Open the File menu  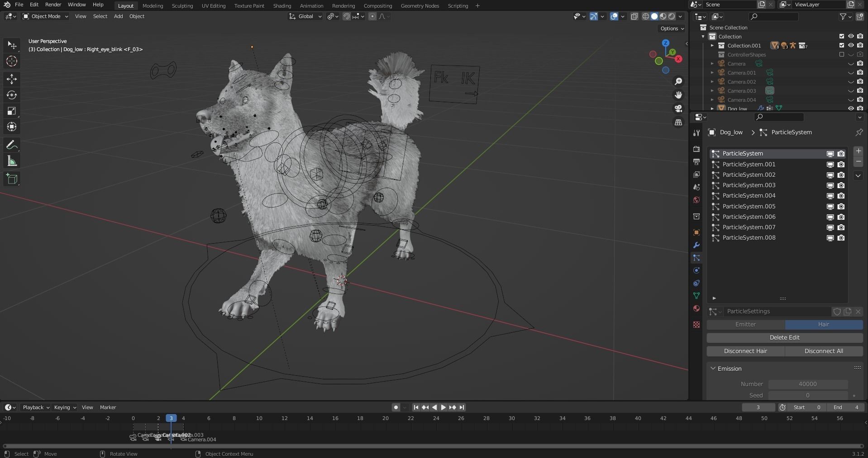tap(19, 5)
